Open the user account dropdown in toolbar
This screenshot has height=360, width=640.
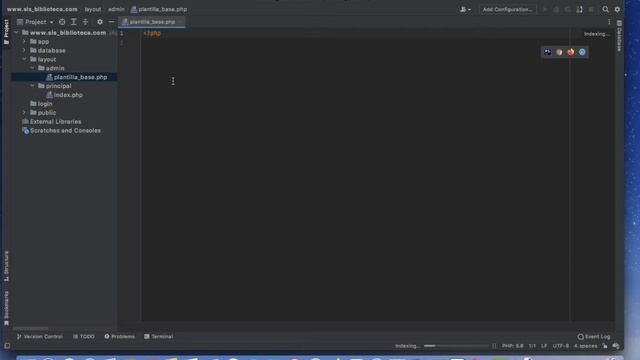point(465,9)
